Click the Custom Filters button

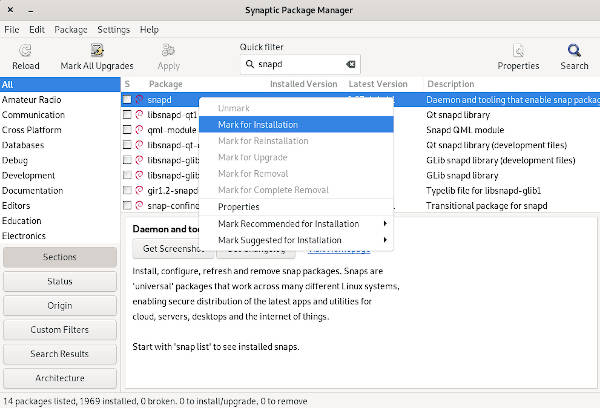click(x=60, y=330)
